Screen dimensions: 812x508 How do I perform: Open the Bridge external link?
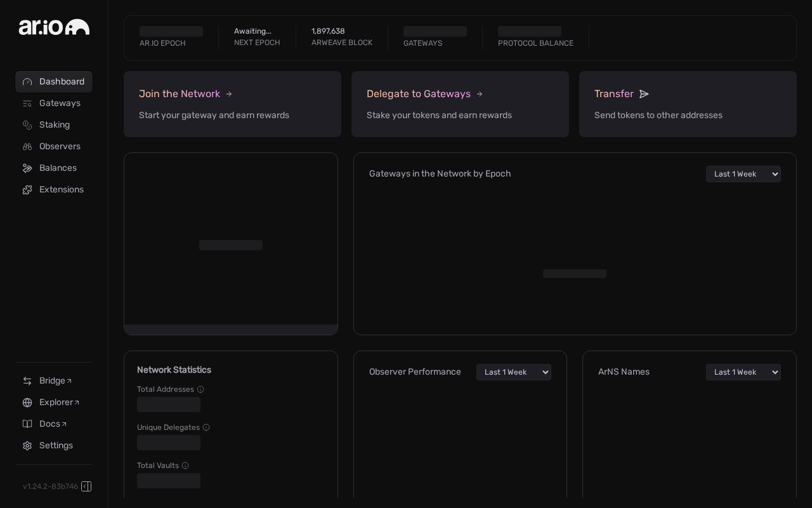(54, 381)
